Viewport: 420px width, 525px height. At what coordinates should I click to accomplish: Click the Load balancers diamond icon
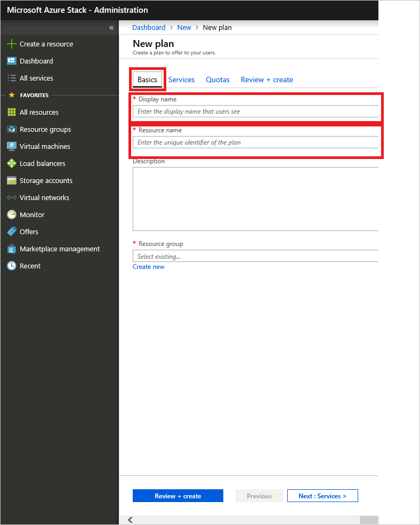click(12, 163)
